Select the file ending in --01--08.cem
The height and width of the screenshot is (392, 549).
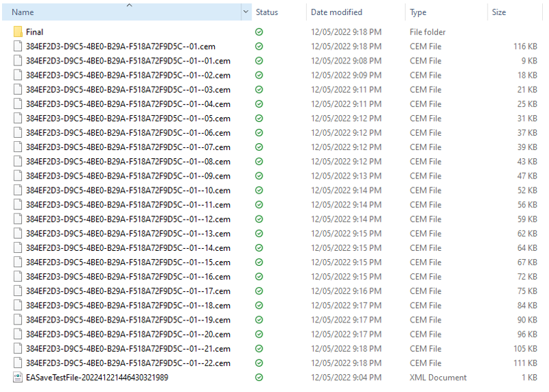click(x=128, y=162)
